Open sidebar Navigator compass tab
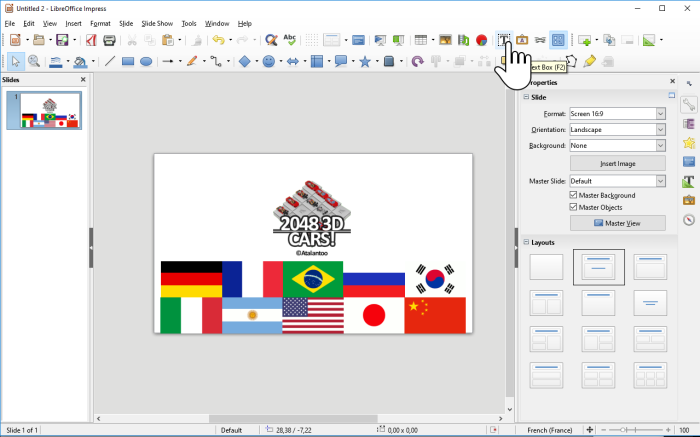This screenshot has width=700, height=437. coord(689,220)
